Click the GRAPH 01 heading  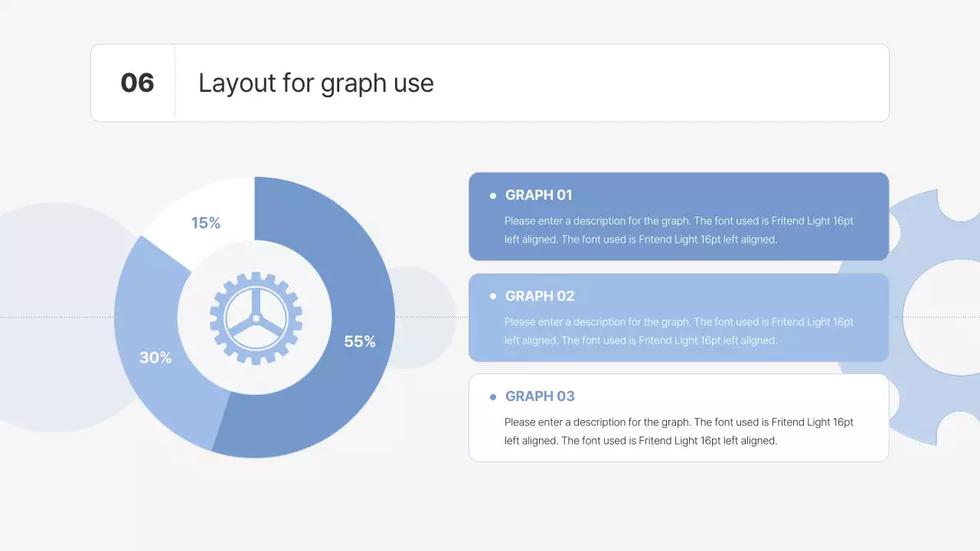pos(539,195)
